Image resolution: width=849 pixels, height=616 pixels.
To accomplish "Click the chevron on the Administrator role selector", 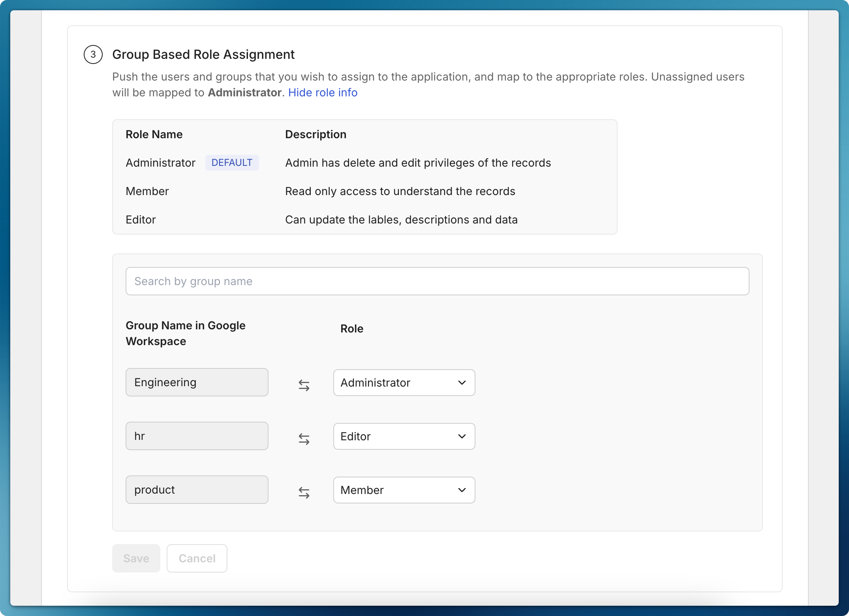I will (x=463, y=383).
